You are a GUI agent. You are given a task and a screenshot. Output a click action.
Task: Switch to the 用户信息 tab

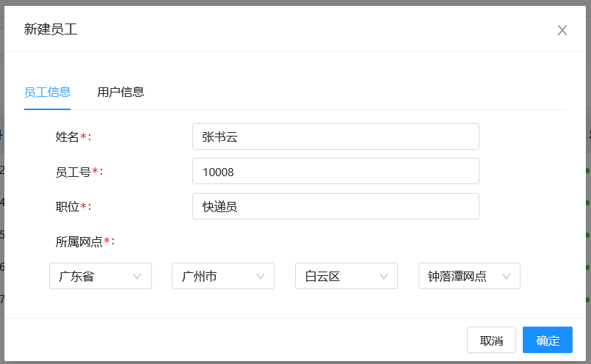[120, 92]
